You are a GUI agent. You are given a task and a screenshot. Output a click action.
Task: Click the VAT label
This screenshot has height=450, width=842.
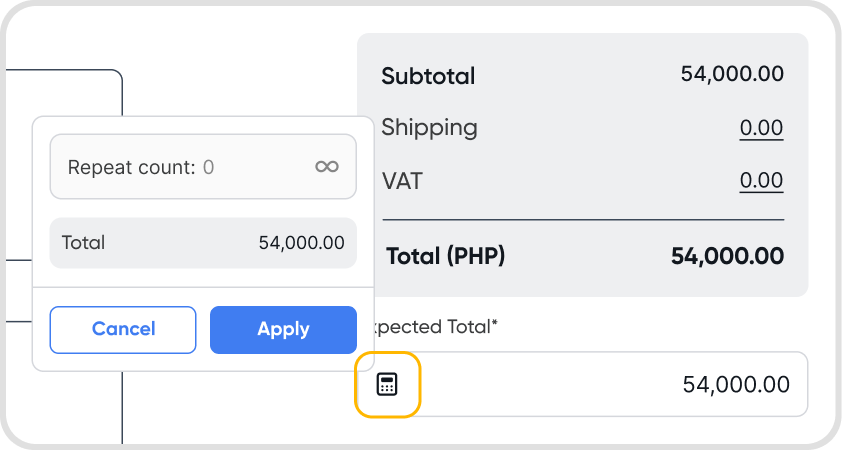(x=402, y=181)
